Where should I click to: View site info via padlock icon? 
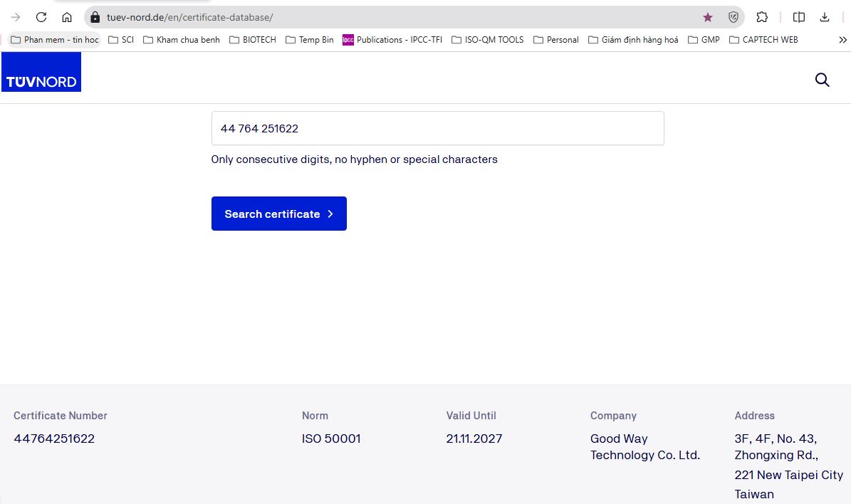95,17
